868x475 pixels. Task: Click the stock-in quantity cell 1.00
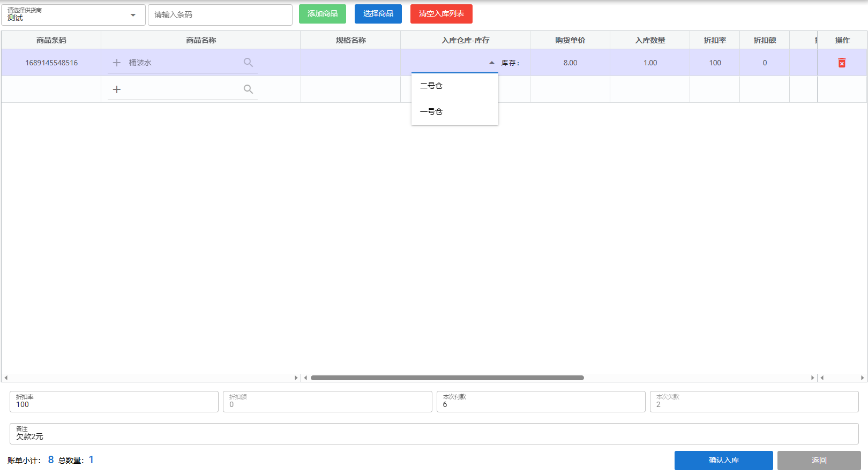coord(650,63)
